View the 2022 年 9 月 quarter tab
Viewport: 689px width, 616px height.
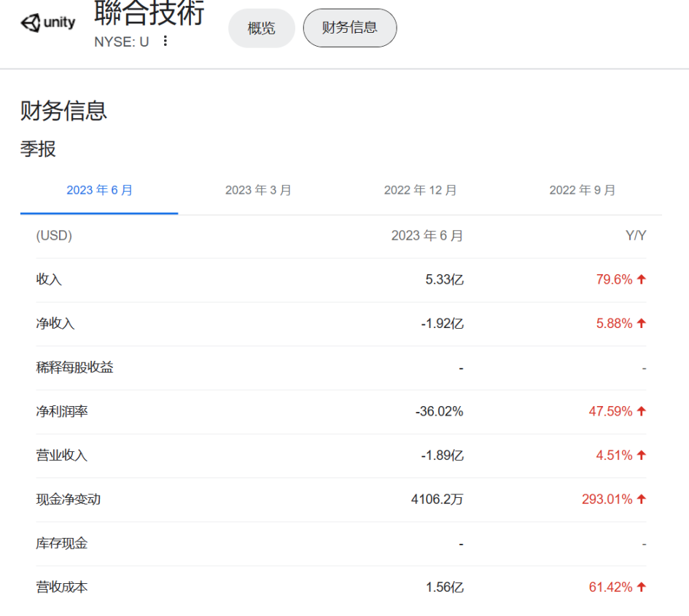click(x=583, y=190)
